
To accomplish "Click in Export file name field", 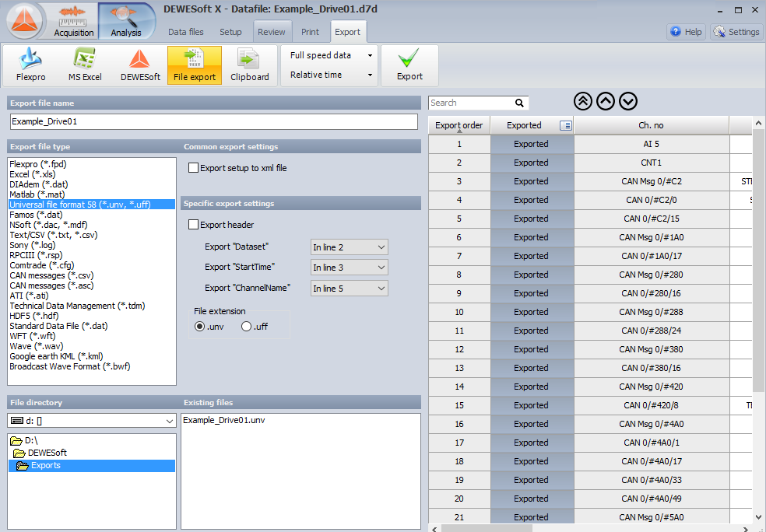I will click(214, 121).
